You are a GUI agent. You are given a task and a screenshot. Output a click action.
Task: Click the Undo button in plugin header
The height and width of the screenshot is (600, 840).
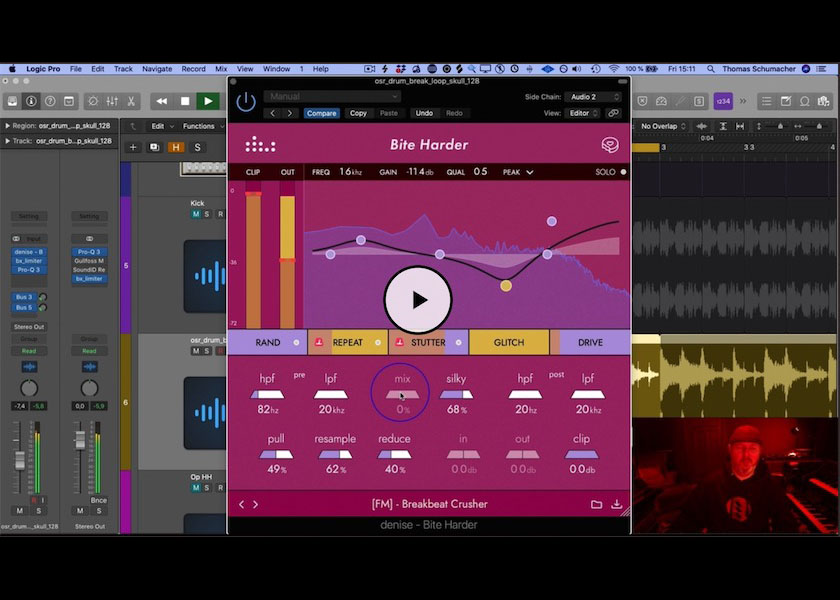(424, 113)
